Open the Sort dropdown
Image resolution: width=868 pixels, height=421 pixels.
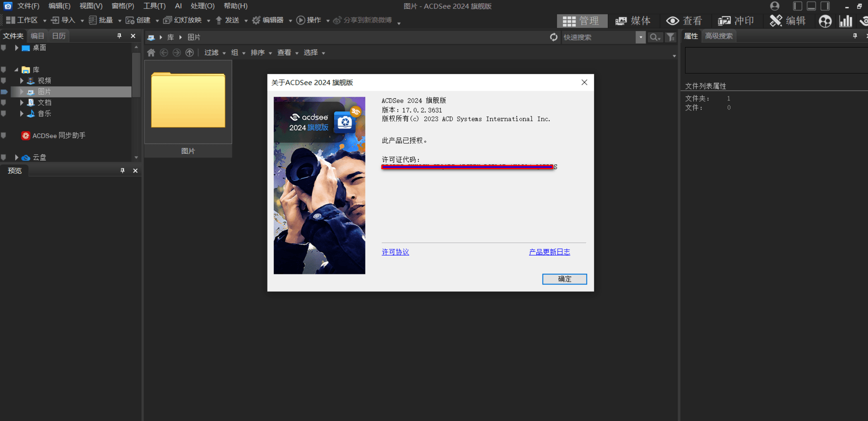(261, 52)
